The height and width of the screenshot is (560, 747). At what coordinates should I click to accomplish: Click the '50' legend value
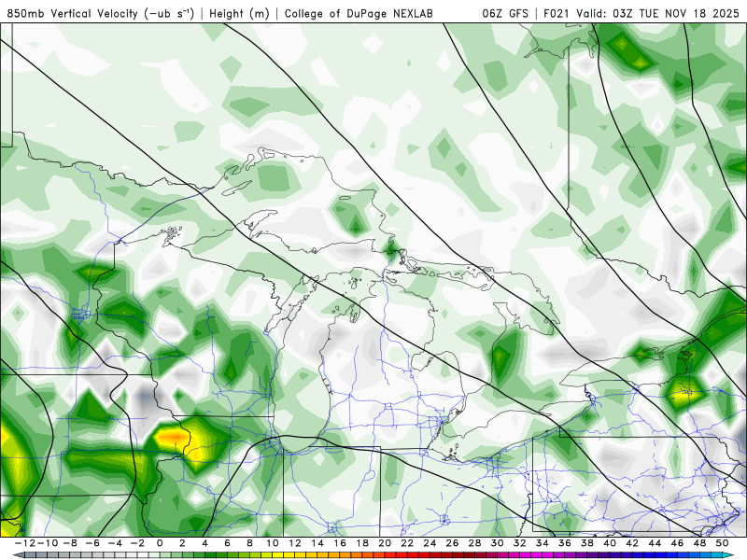pos(722,543)
